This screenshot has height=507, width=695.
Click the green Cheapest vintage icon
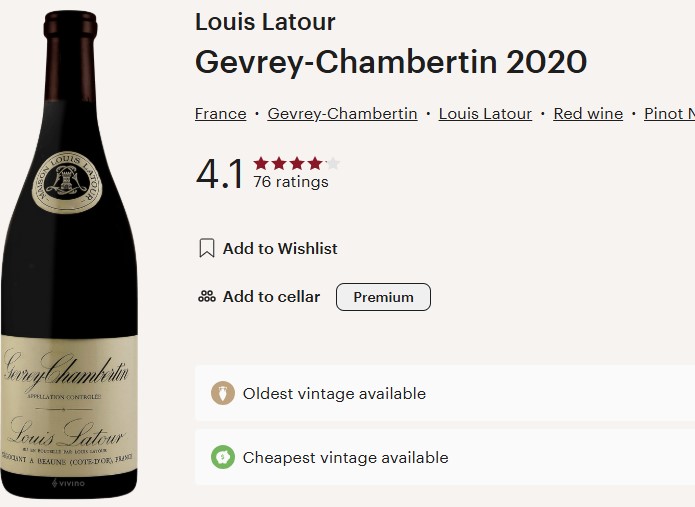click(223, 457)
